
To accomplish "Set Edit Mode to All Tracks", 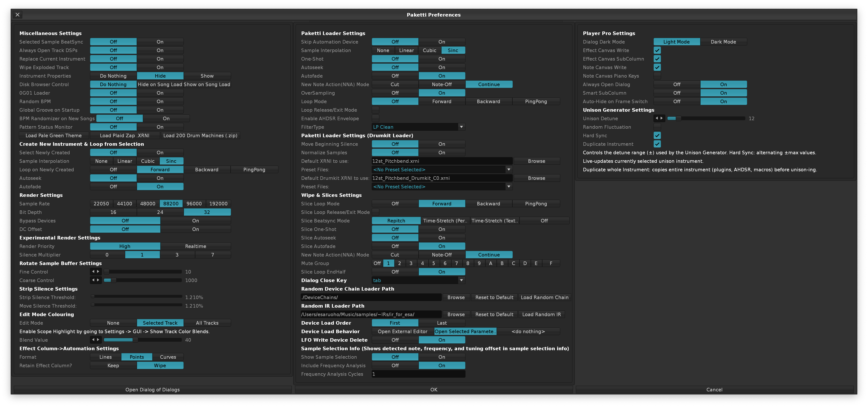I will coord(207,323).
